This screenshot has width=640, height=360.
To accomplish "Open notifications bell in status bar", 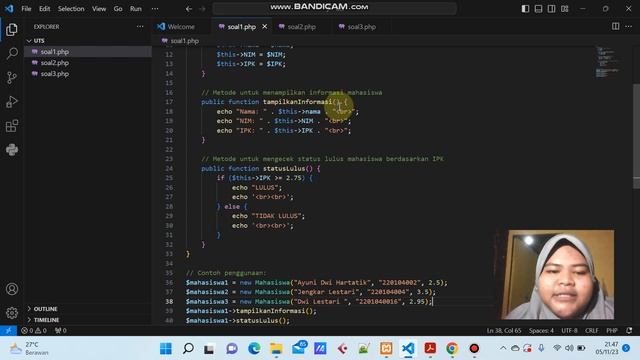I will click(629, 331).
